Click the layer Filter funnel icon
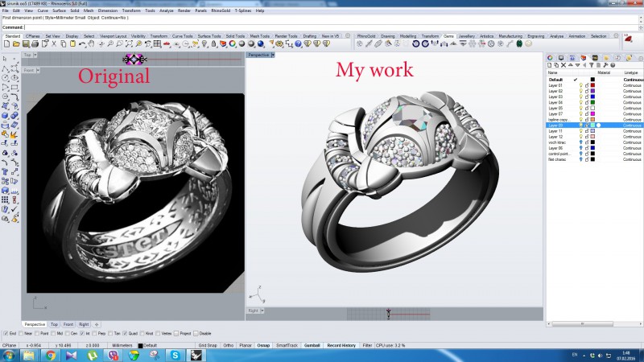 pyautogui.click(x=592, y=65)
